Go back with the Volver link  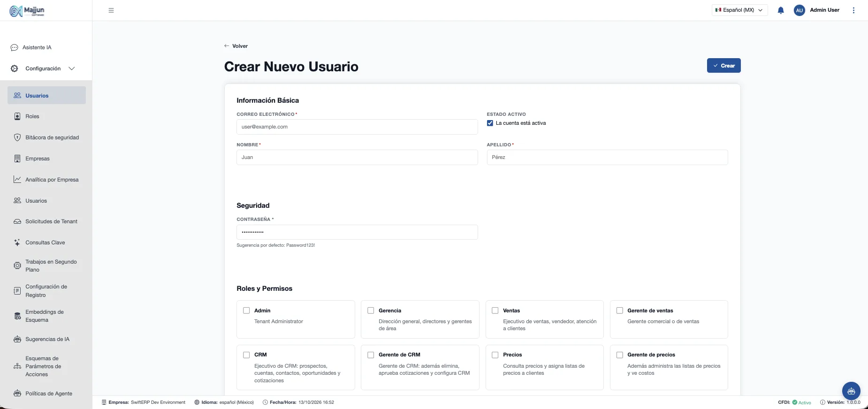pos(236,46)
